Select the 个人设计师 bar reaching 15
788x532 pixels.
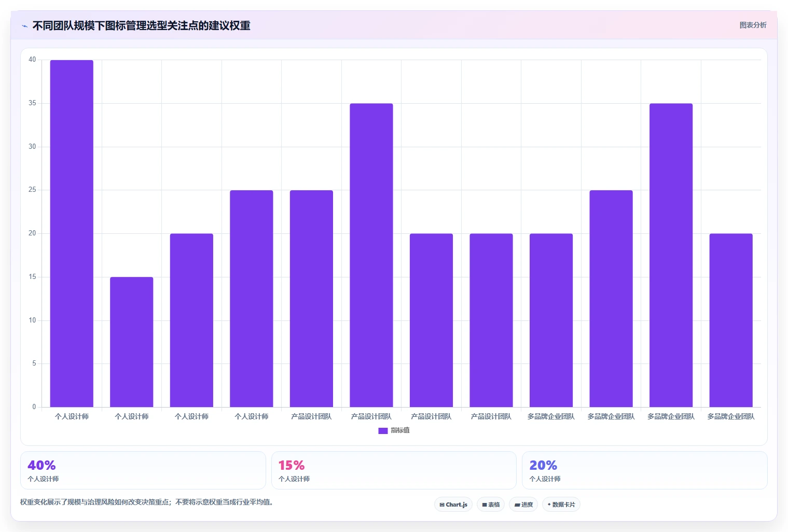(132, 342)
